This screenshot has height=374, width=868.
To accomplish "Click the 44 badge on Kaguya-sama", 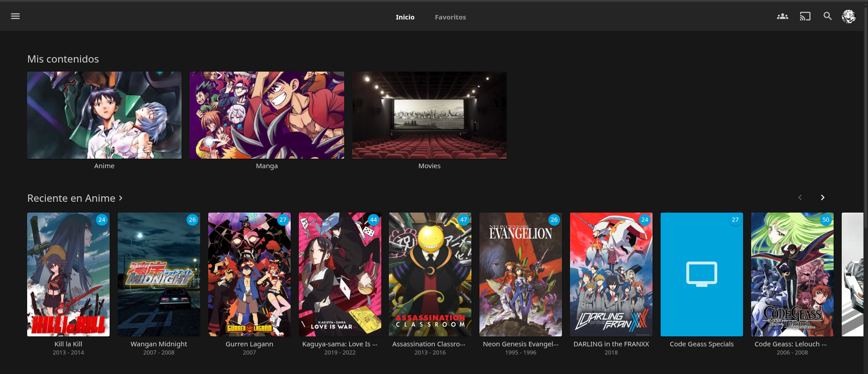I will click(x=374, y=220).
